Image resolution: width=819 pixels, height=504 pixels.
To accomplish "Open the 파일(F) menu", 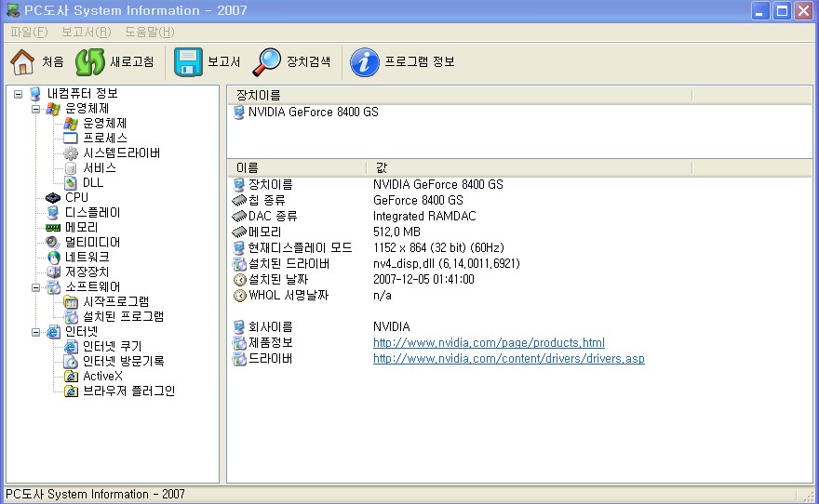I will pos(29,33).
